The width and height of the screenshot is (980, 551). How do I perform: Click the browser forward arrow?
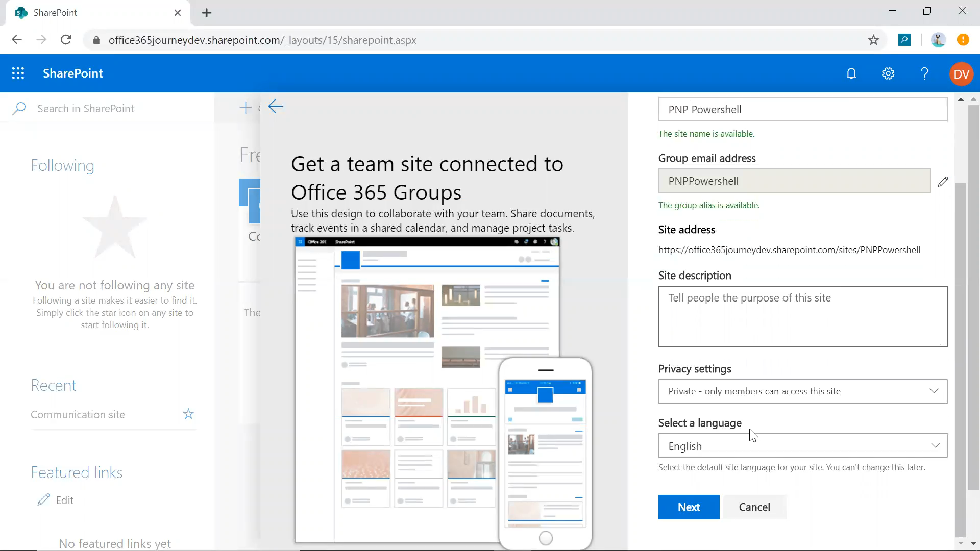pyautogui.click(x=41, y=40)
